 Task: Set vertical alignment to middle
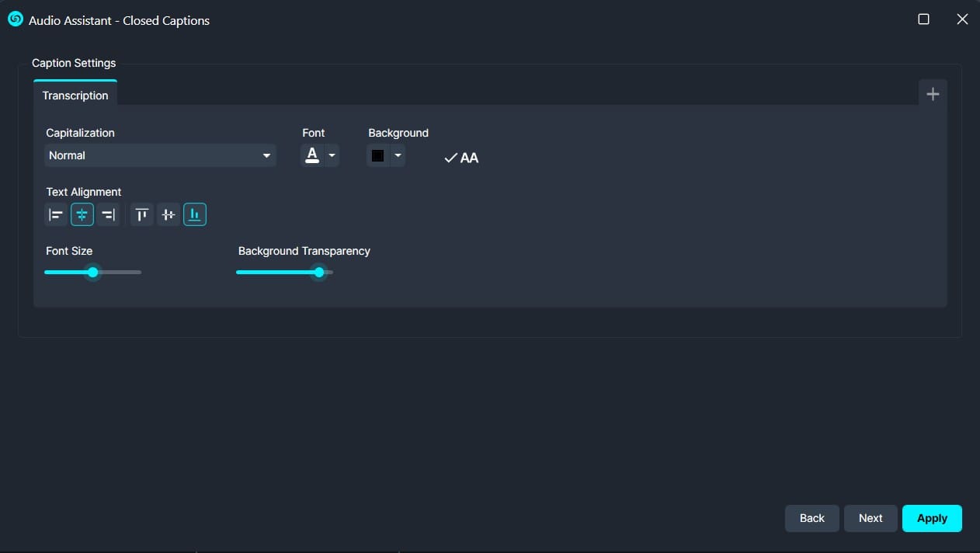click(x=169, y=214)
